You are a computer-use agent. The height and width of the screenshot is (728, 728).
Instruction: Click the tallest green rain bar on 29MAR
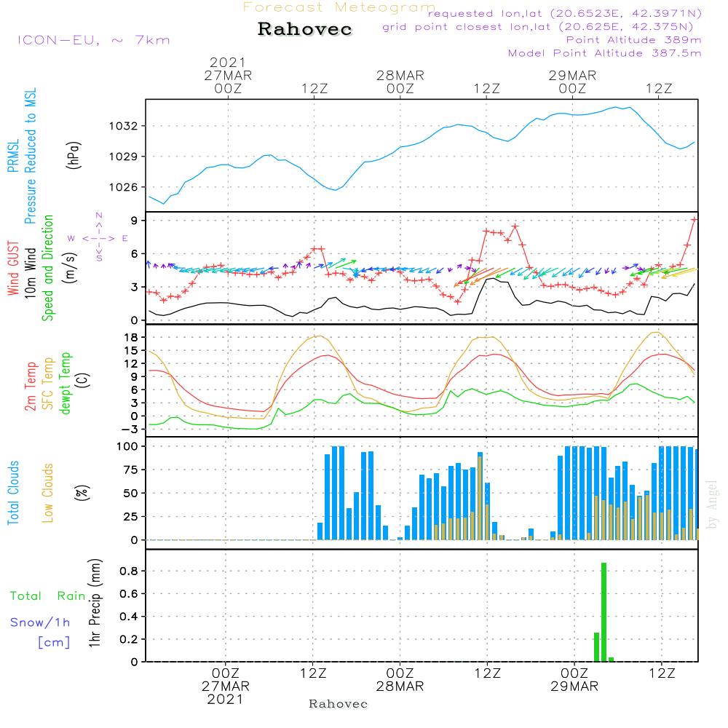604,612
